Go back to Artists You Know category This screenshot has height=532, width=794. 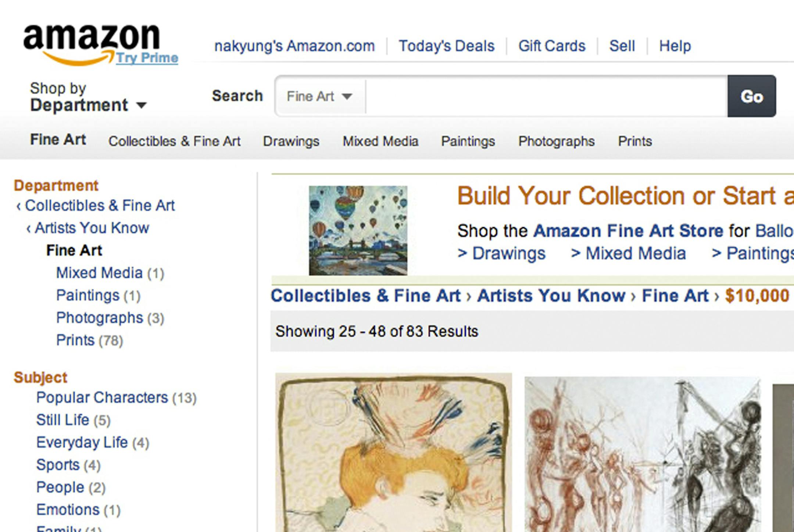point(90,228)
